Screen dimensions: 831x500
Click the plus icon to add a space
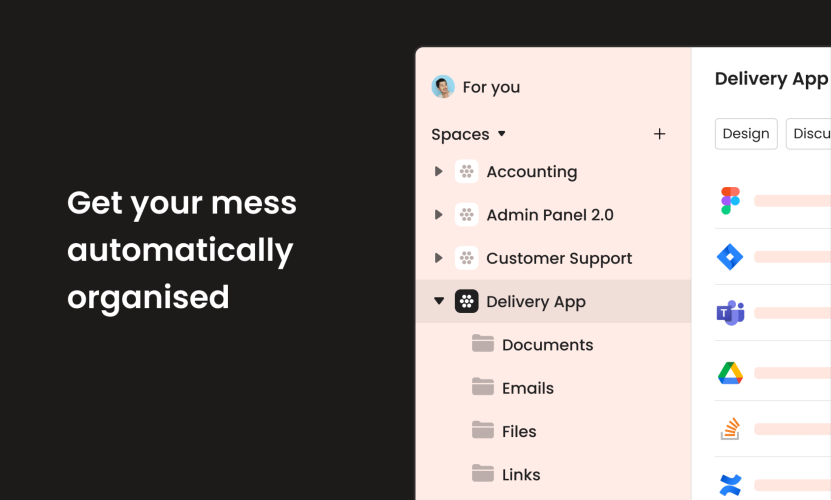[659, 134]
